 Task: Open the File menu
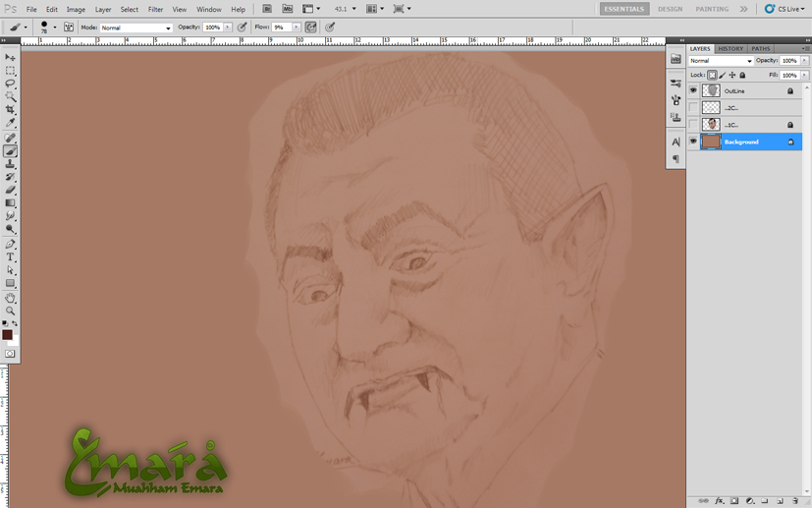[x=31, y=9]
